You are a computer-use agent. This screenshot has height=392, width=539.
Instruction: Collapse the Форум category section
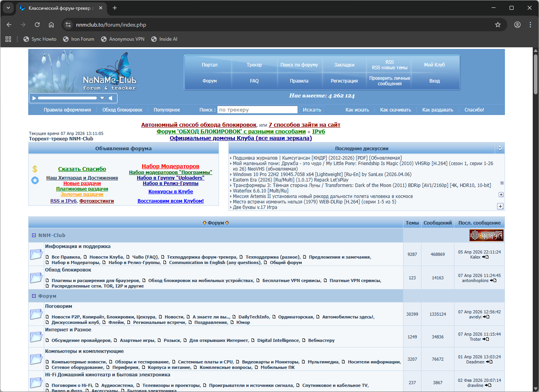(x=34, y=296)
